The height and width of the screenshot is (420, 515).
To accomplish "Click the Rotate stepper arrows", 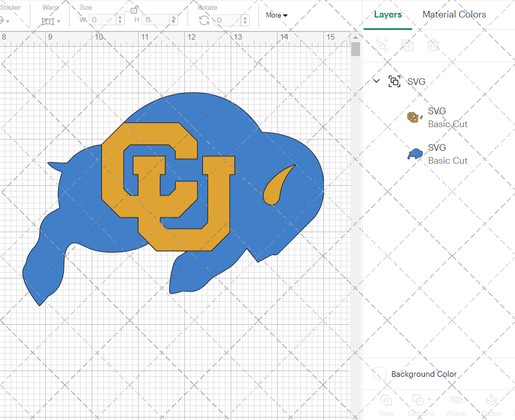I will (x=245, y=21).
